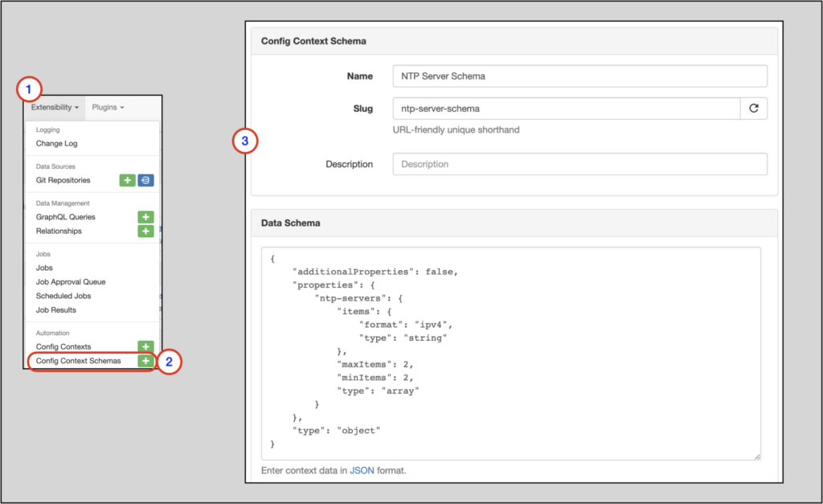Screen dimensions: 823x504
Task: Open Config Contexts menu entry
Action: point(63,346)
